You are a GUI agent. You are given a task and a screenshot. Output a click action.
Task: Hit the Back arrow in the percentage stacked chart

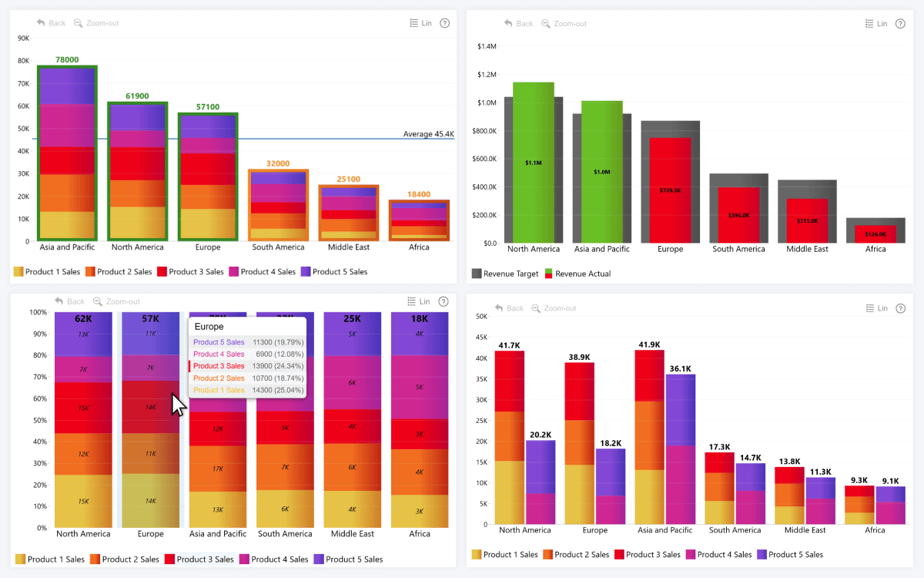pyautogui.click(x=60, y=301)
